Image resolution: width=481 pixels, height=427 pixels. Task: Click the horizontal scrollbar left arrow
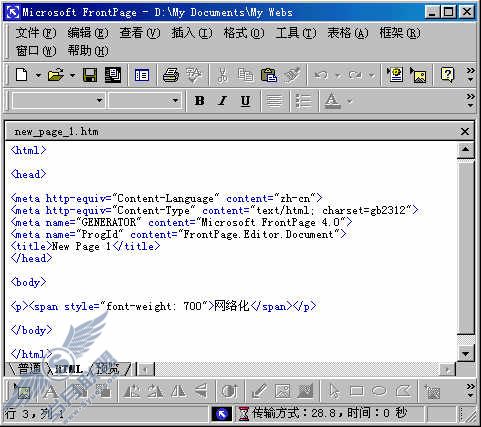(145, 369)
